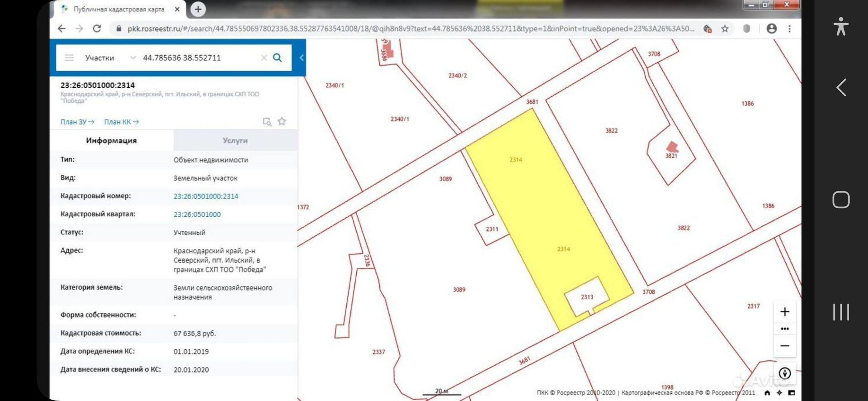Click the parcel title 23:26:0501000:2314 heading
Screen dimensions: 868x401
pyautogui.click(x=98, y=85)
